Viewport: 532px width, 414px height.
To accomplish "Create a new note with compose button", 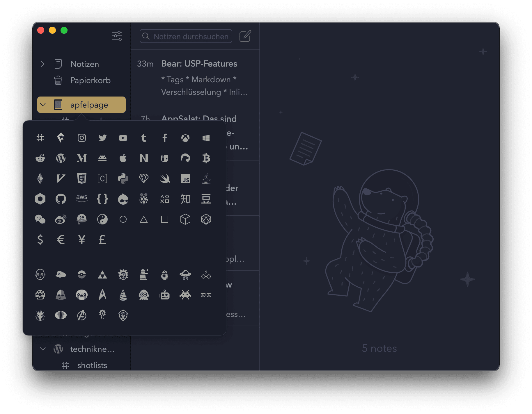I will [245, 36].
